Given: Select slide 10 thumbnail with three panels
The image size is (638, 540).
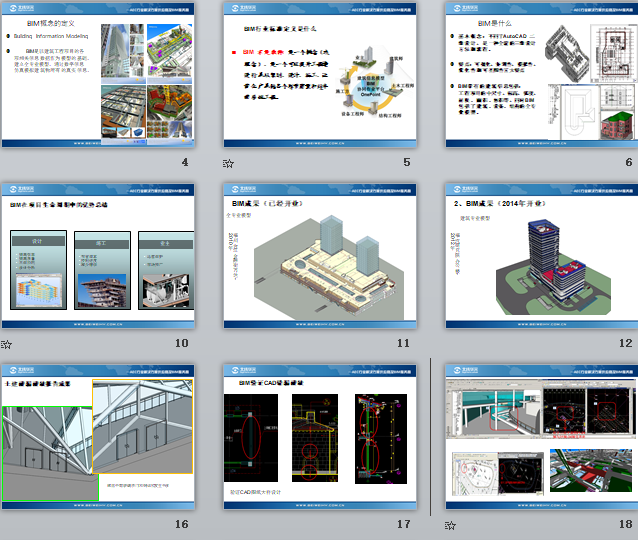Looking at the screenshot, I should point(98,256).
